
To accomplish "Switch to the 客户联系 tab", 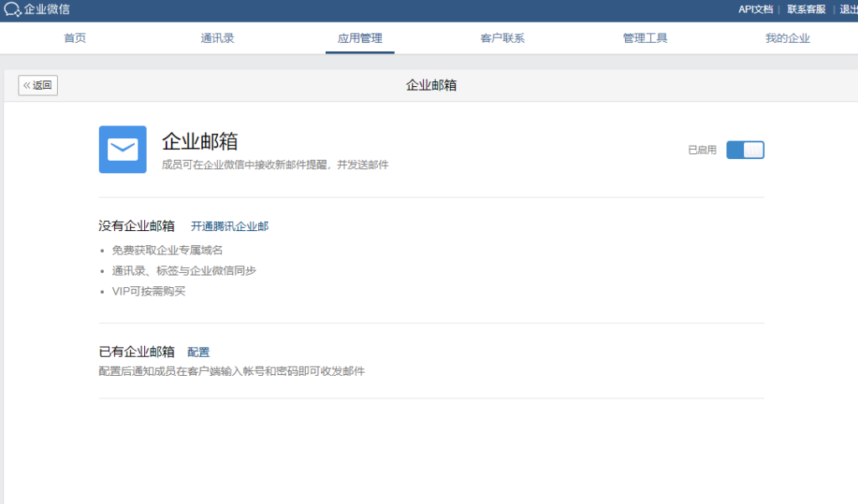I will [x=502, y=38].
